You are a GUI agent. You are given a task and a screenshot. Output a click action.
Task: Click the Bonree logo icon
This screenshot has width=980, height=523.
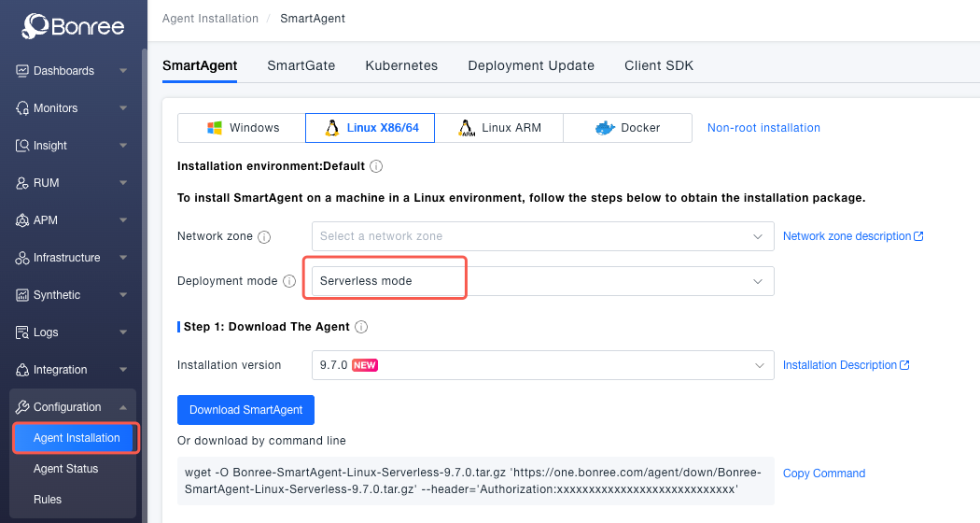tap(35, 26)
